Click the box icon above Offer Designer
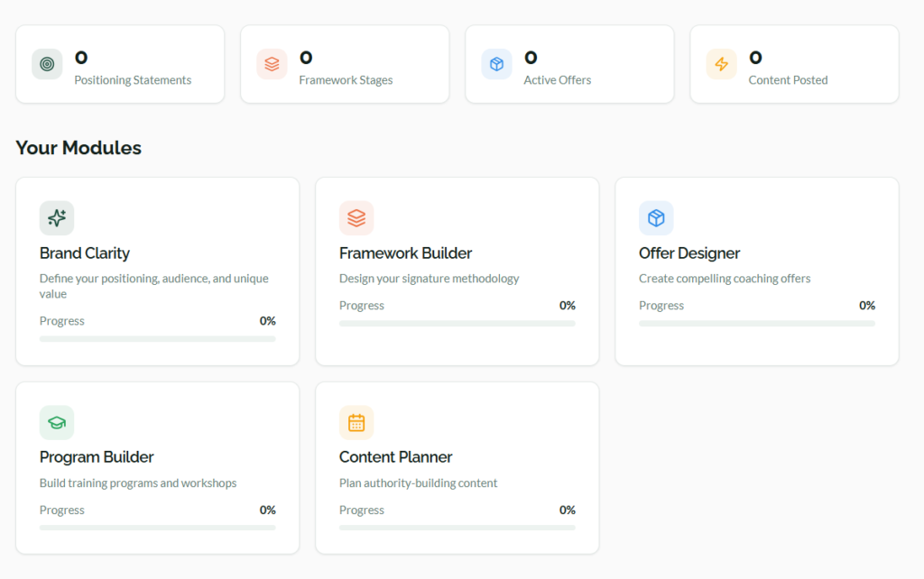 coord(656,218)
